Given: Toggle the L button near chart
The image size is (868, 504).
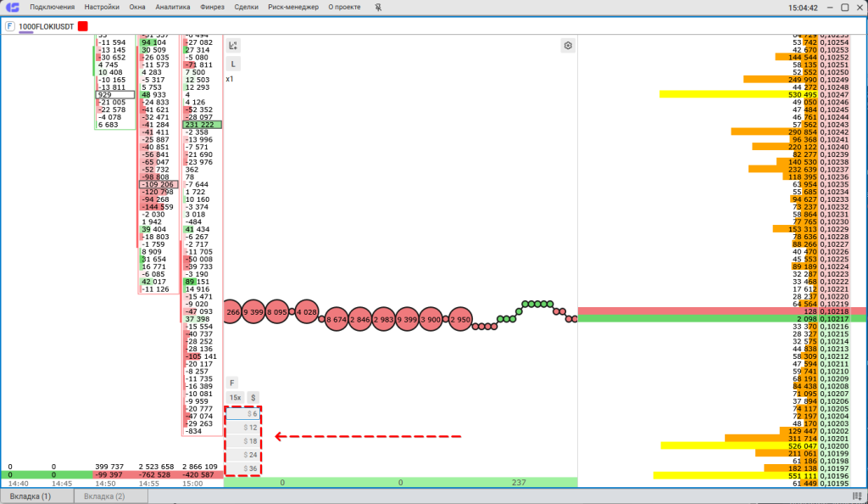Looking at the screenshot, I should [x=233, y=64].
